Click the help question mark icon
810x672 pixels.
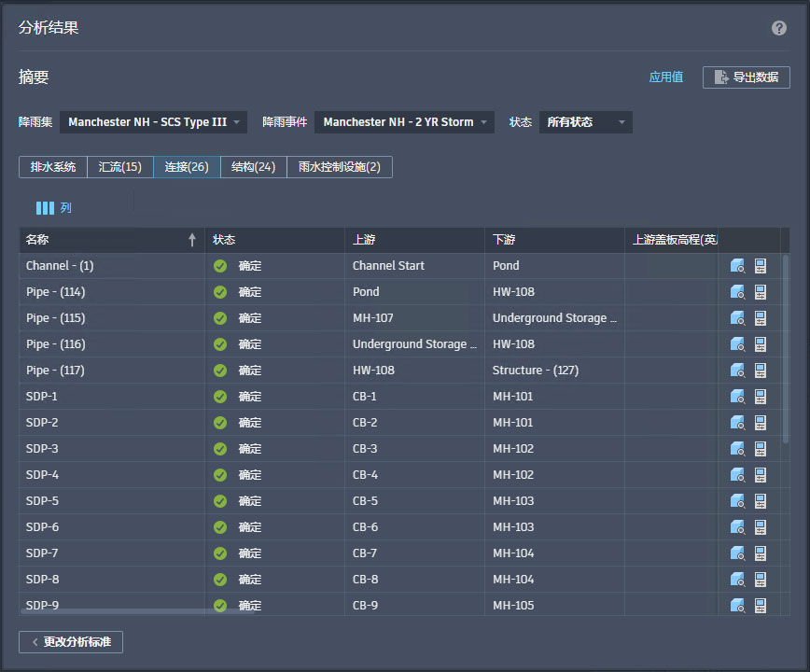(x=779, y=28)
